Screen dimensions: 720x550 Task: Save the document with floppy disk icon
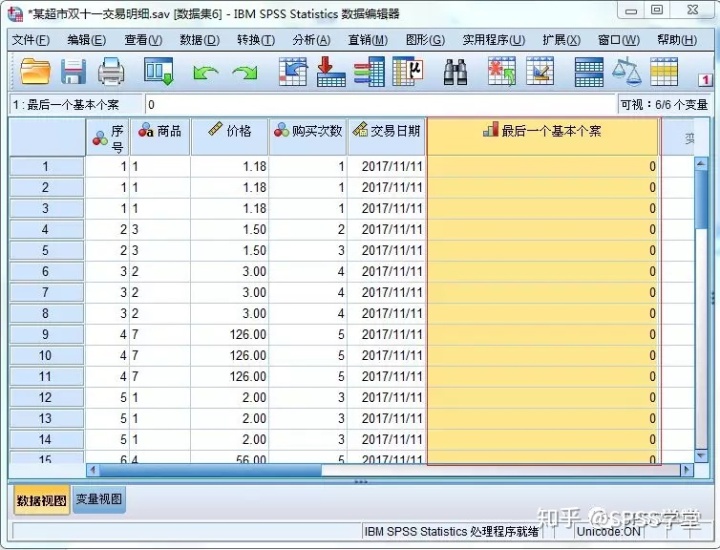pyautogui.click(x=73, y=71)
